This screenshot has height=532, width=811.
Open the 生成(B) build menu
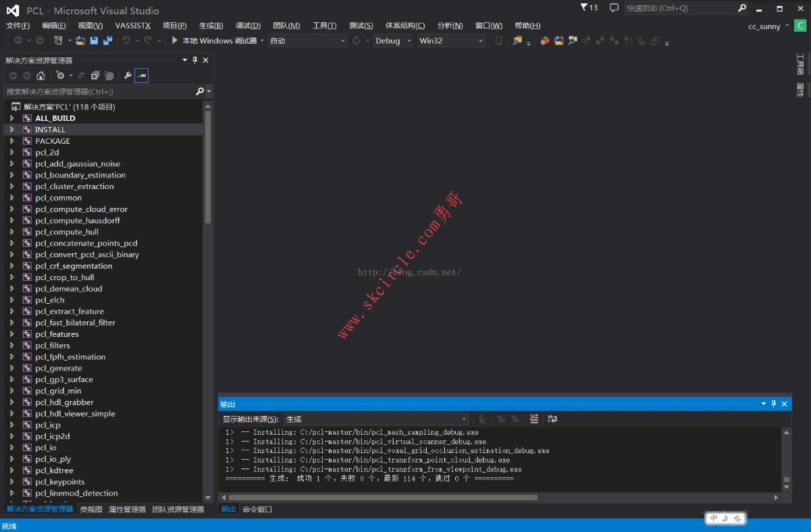pos(211,26)
